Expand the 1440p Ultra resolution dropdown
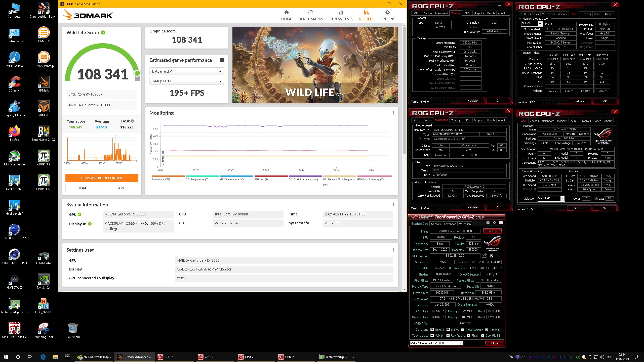644x362 pixels. pos(187,81)
